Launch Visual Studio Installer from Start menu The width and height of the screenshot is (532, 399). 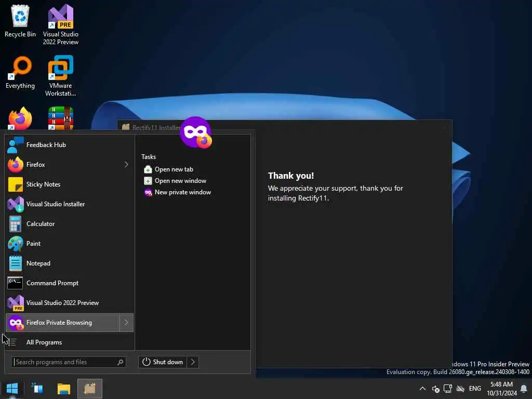coord(70,204)
